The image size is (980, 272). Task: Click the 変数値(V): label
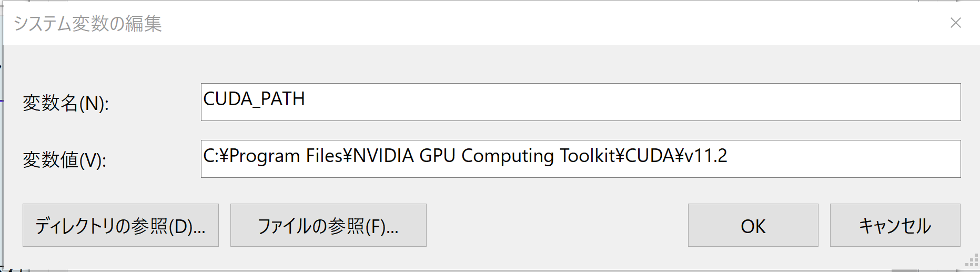coord(64,160)
